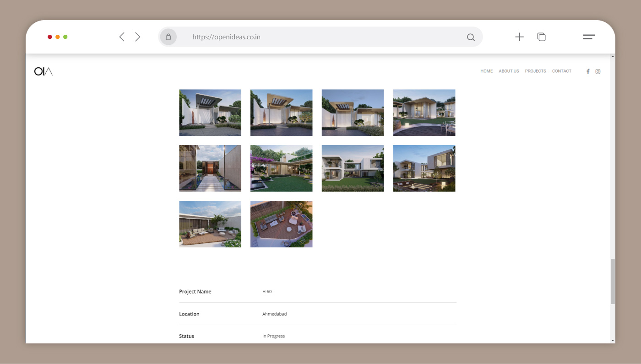This screenshot has width=641, height=364.
Task: Click the 'Ahmedabad' value
Action: [x=275, y=314]
